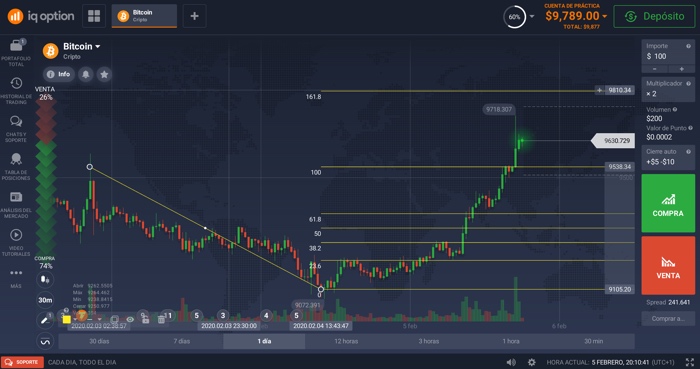Click the help icon beside Volumen
The width and height of the screenshot is (700, 369).
point(675,109)
